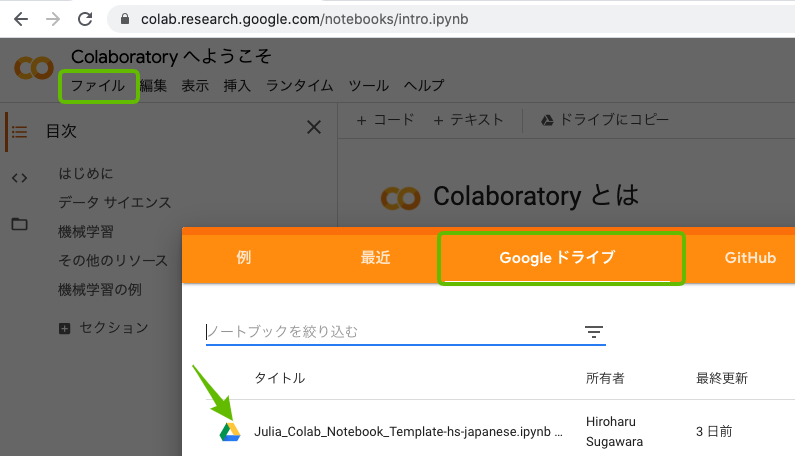This screenshot has width=795, height=456.
Task: Switch to the 例 tab
Action: pyautogui.click(x=243, y=258)
